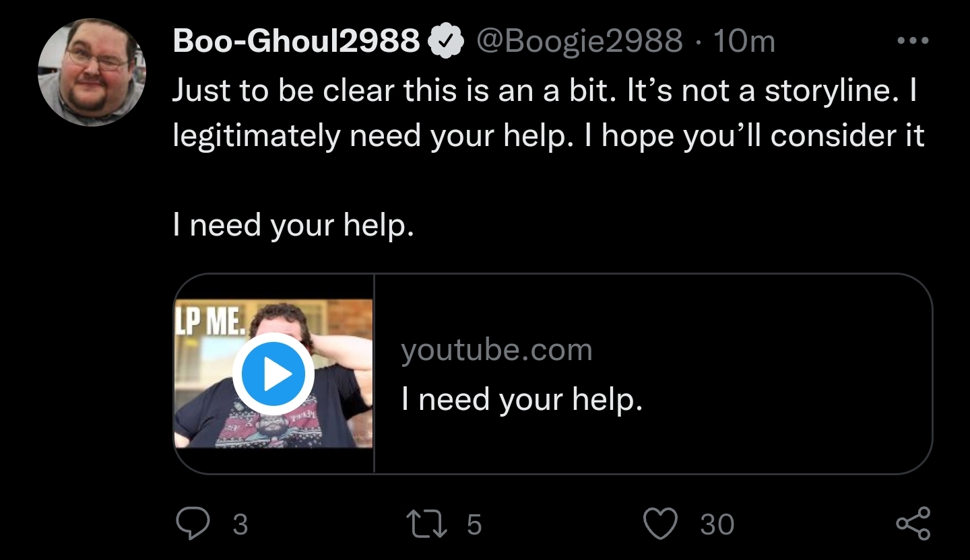
Task: Click the standalone "I need your help." tweet line
Action: (292, 225)
